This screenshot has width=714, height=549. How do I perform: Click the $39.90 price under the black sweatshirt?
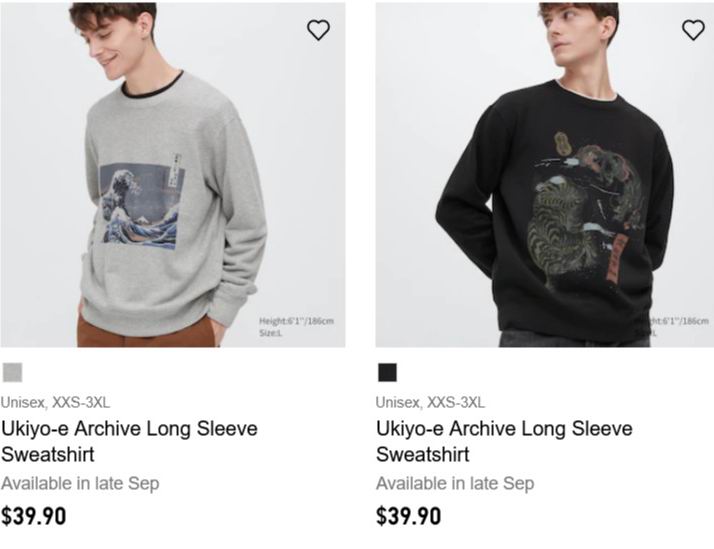coord(408,516)
